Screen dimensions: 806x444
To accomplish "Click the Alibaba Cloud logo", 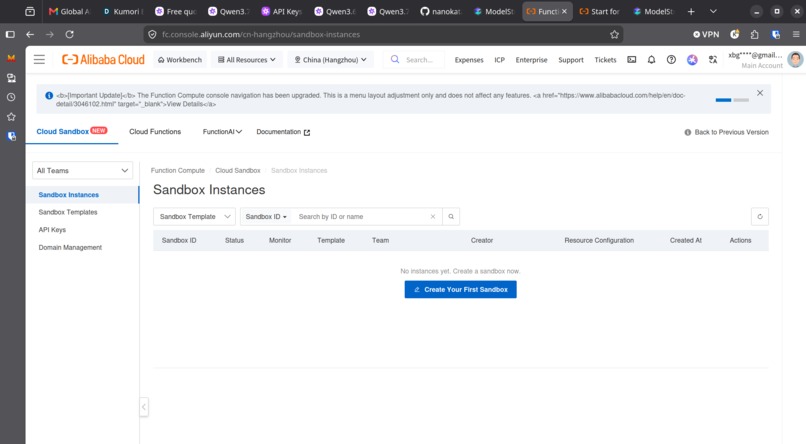I will 103,60.
